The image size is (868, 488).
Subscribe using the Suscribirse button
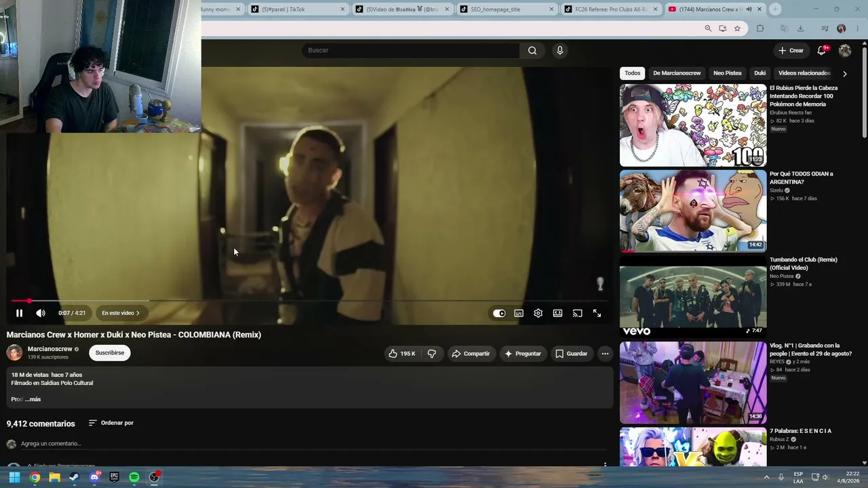tap(110, 352)
